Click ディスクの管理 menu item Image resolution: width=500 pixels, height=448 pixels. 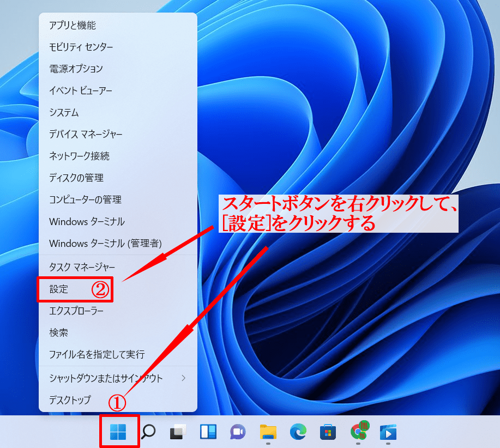coord(76,178)
